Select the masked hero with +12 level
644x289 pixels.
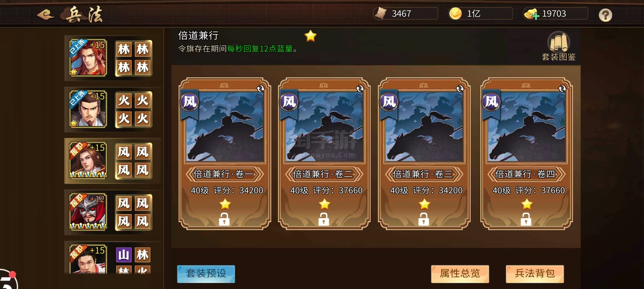point(88,212)
